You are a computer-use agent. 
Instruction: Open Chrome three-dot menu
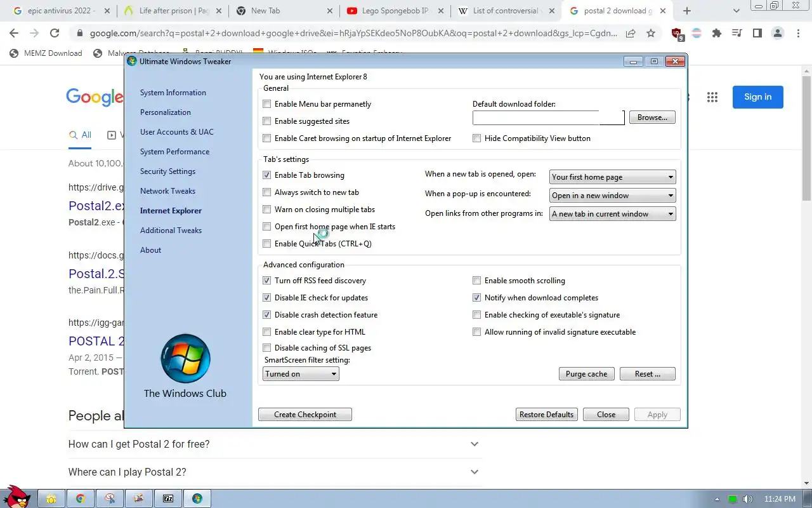pyautogui.click(x=798, y=34)
